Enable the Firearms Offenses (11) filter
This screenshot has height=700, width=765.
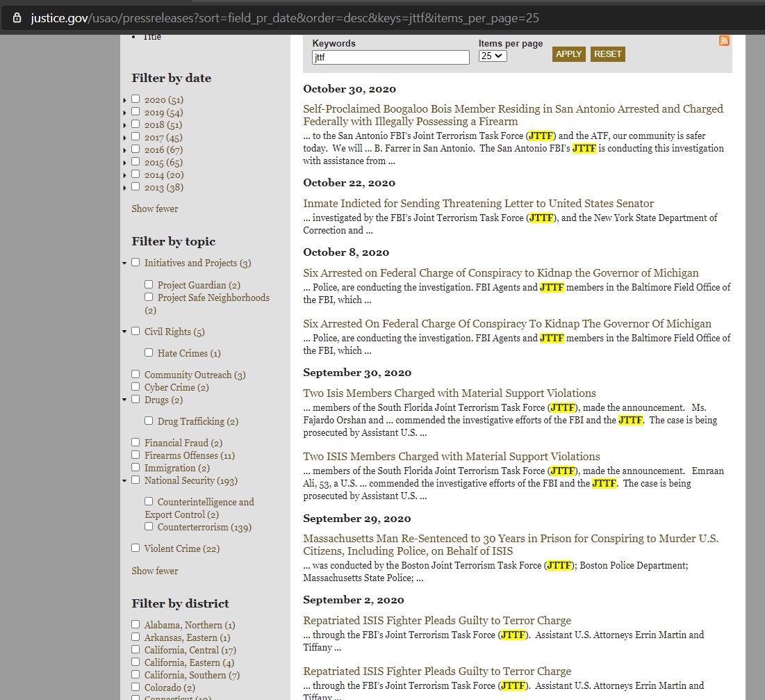135,455
